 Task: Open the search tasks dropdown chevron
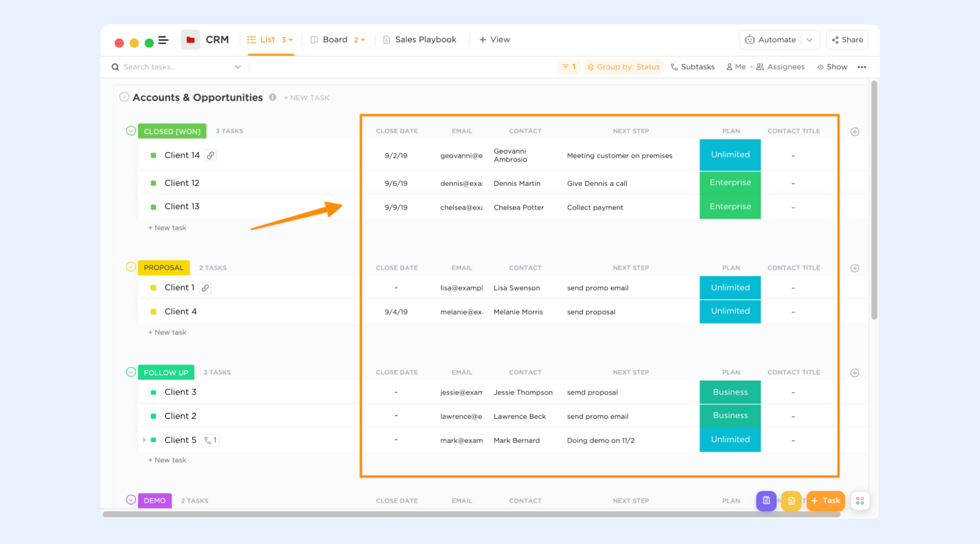(x=238, y=67)
